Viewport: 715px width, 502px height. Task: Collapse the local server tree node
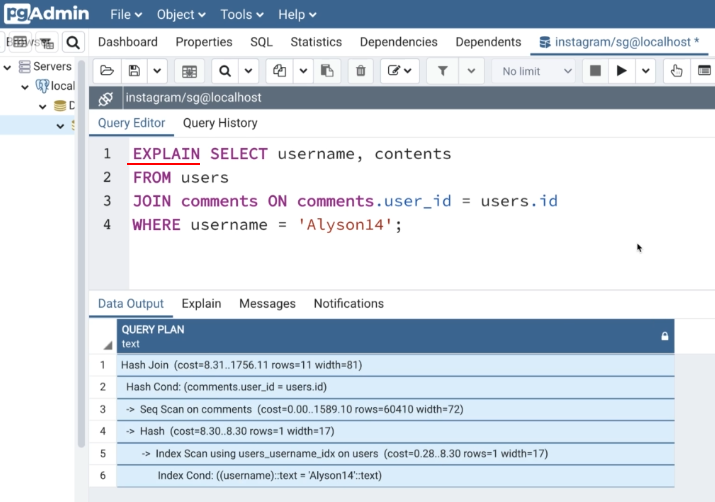pos(25,87)
